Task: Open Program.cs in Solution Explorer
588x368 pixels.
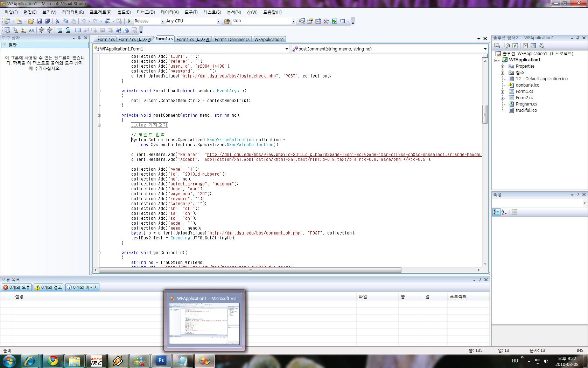Action: pyautogui.click(x=526, y=104)
